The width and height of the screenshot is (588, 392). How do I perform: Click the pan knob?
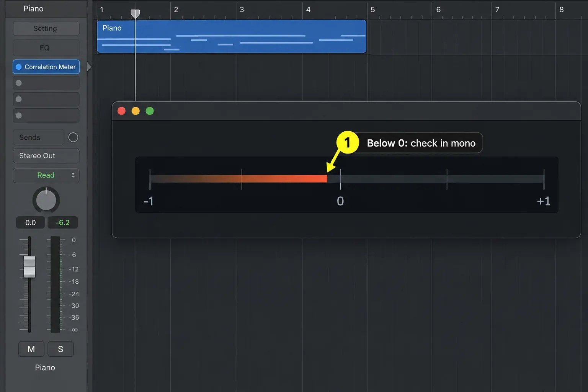[x=46, y=200]
